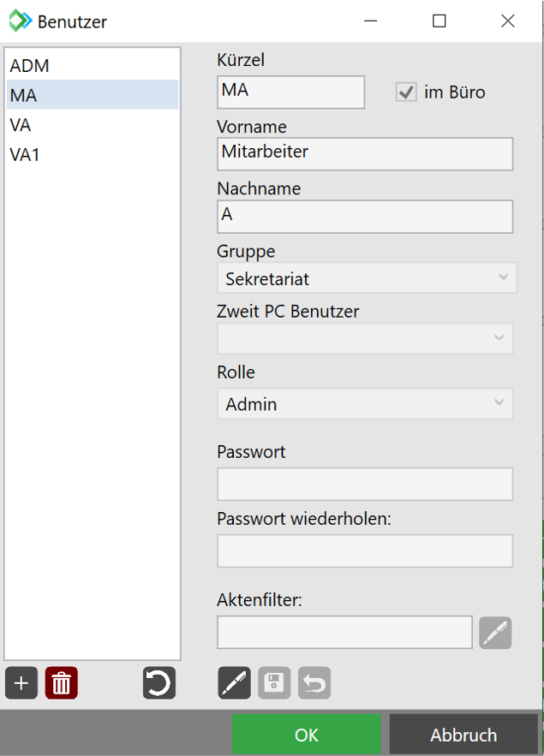
Task: Click the save floppy disk icon
Action: [274, 683]
